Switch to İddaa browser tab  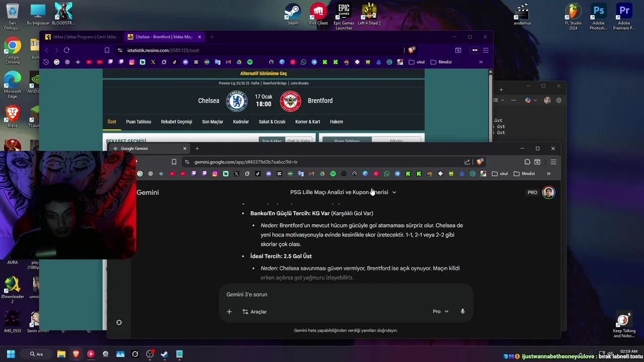81,37
